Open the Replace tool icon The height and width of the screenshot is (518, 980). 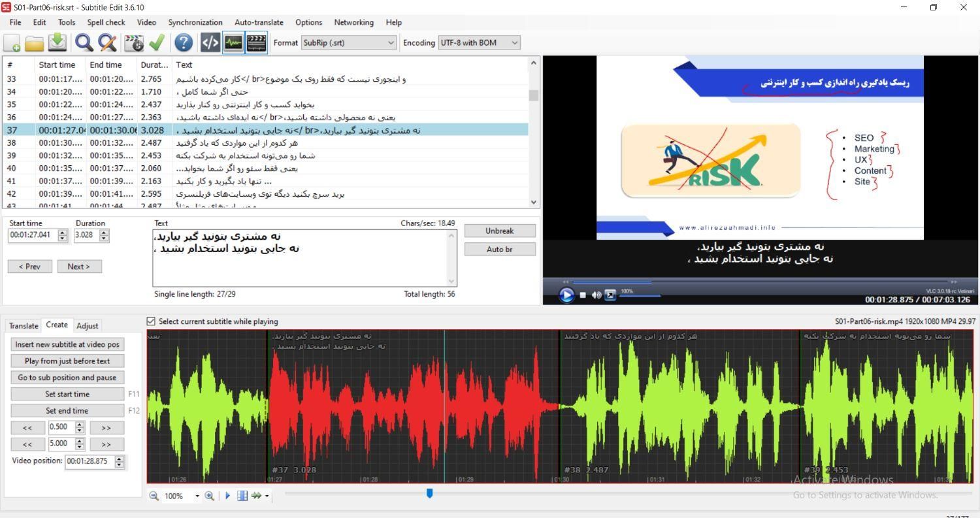coord(107,43)
